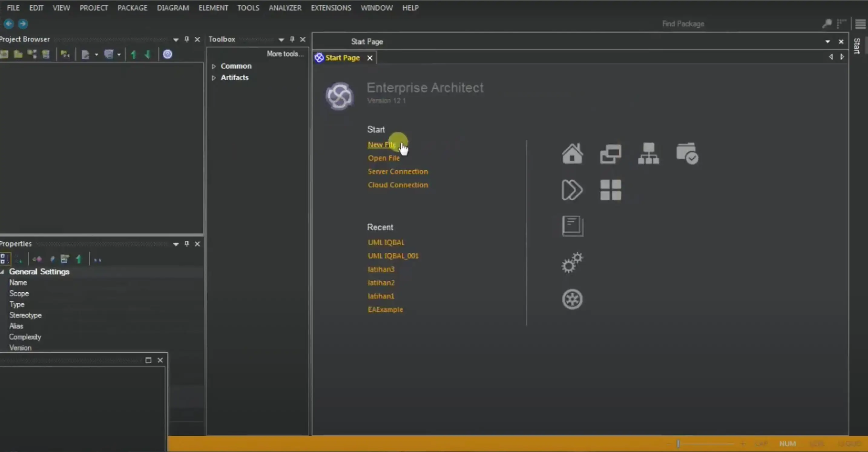The image size is (868, 452).
Task: Click the tab scroll left arrow
Action: click(831, 57)
